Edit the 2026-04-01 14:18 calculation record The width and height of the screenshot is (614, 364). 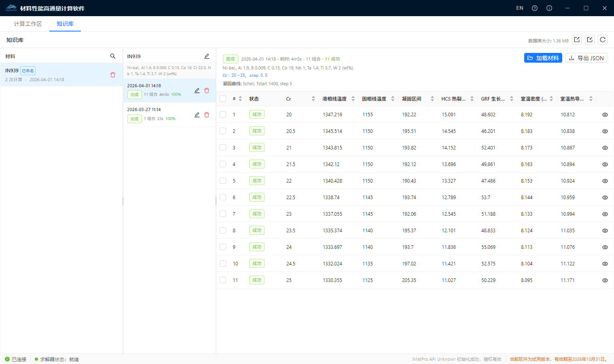[x=197, y=90]
